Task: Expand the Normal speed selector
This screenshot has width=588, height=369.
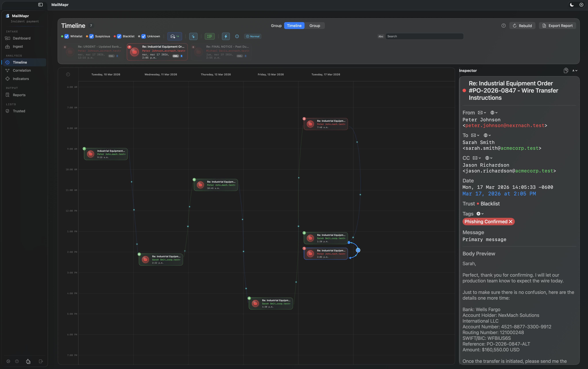Action: click(x=253, y=36)
